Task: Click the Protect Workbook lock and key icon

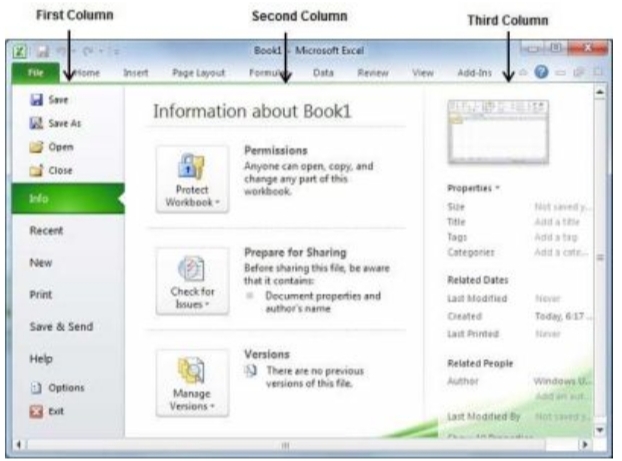Action: [192, 166]
